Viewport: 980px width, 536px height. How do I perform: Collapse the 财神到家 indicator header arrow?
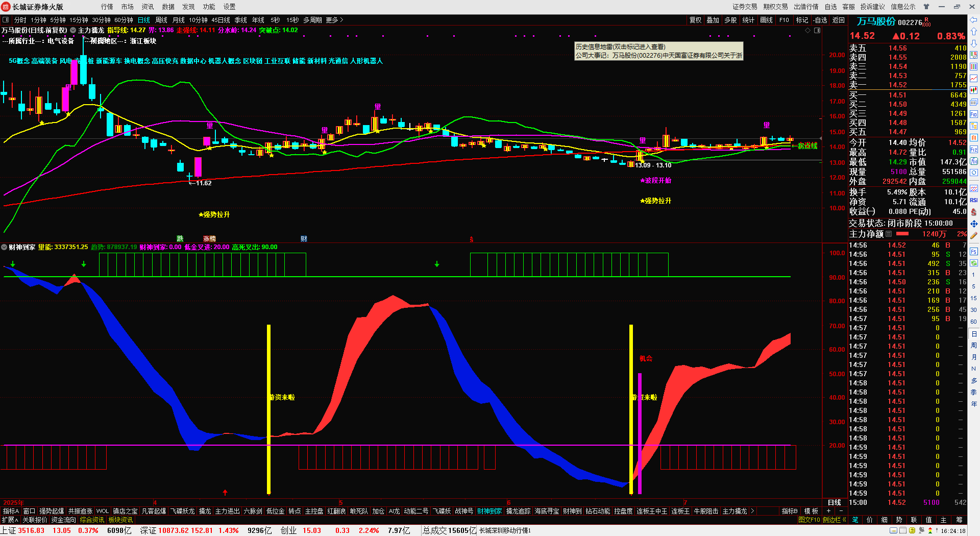4,247
